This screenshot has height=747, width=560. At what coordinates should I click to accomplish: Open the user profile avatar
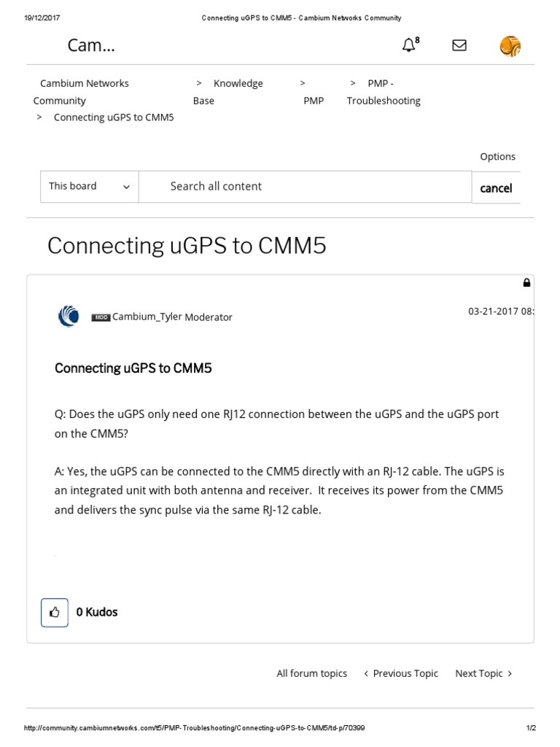(x=510, y=46)
